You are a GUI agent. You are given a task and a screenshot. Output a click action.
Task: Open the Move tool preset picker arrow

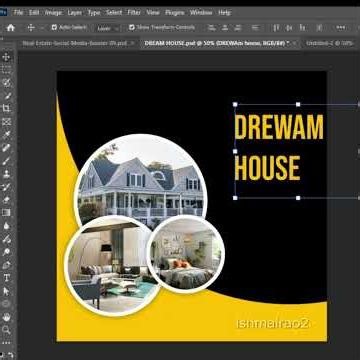[42, 28]
